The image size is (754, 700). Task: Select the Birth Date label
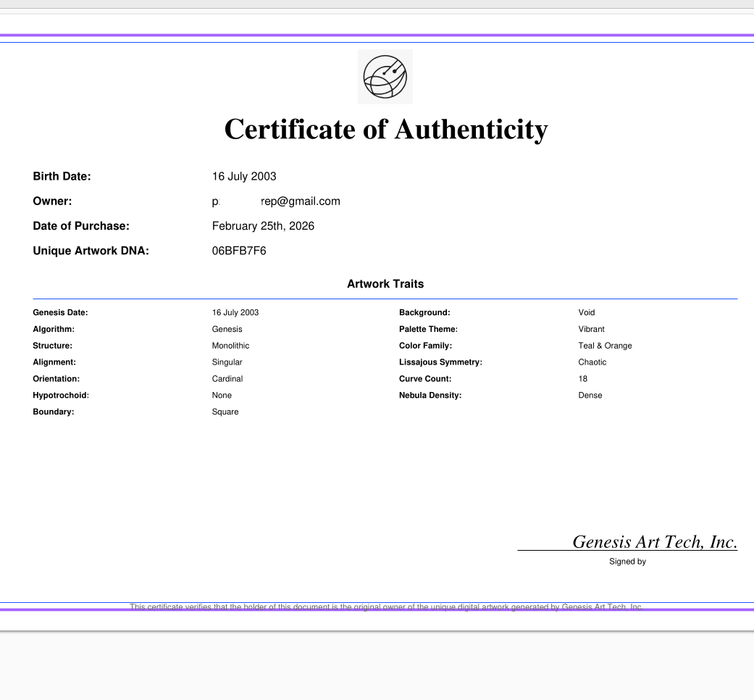62,176
